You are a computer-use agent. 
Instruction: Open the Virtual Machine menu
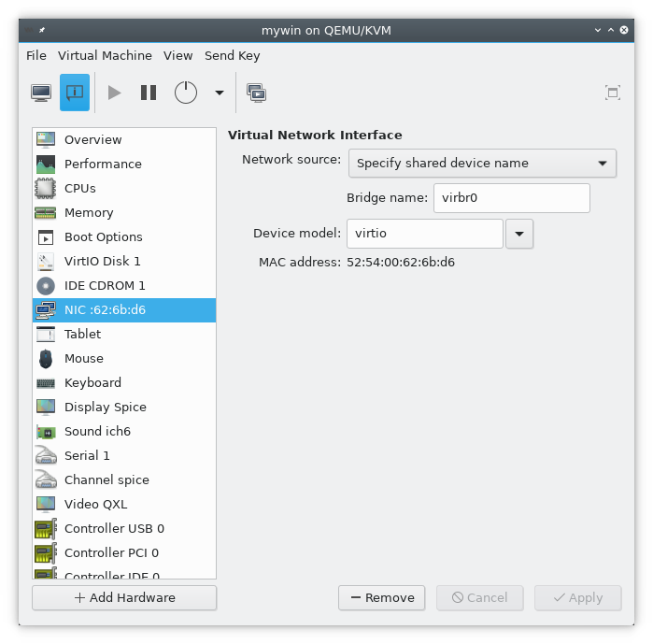pos(105,55)
